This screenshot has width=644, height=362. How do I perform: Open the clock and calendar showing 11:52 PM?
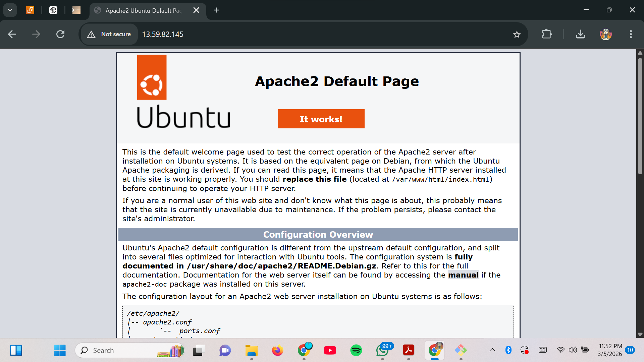pos(610,350)
